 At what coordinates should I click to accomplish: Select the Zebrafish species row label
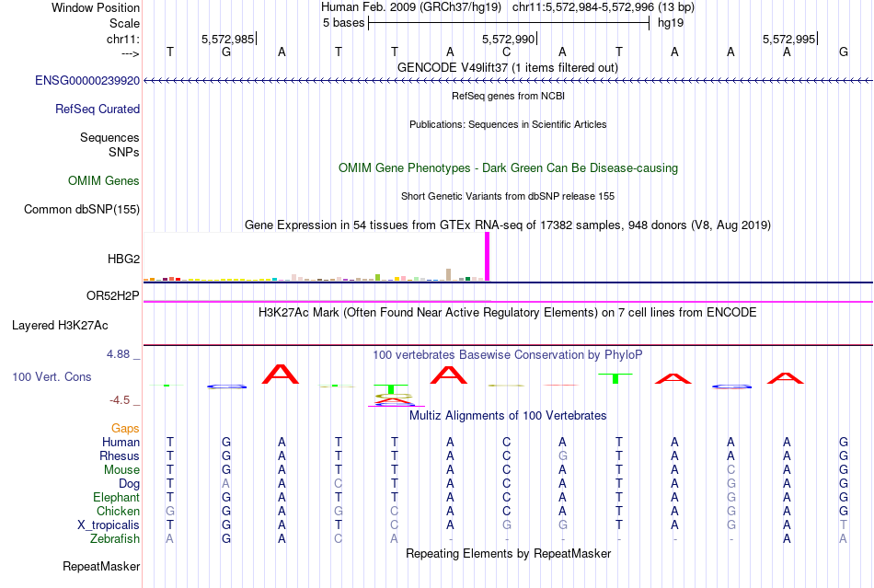tap(115, 539)
